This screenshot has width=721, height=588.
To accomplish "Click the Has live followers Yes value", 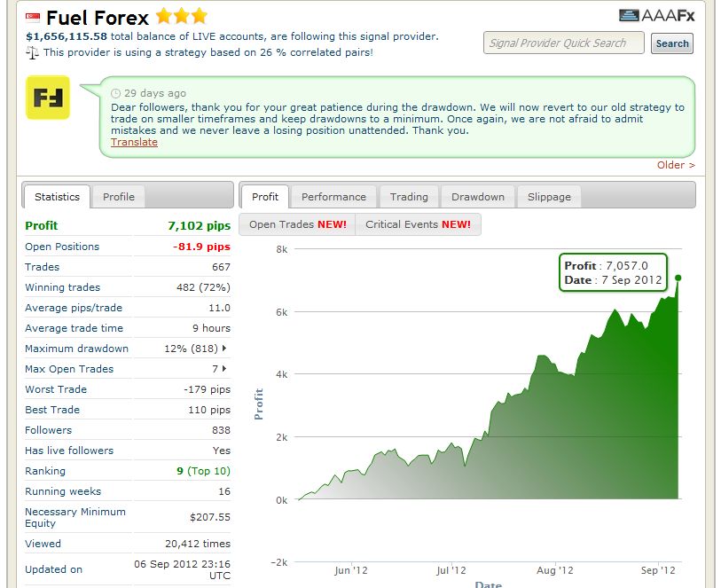I will (x=221, y=451).
